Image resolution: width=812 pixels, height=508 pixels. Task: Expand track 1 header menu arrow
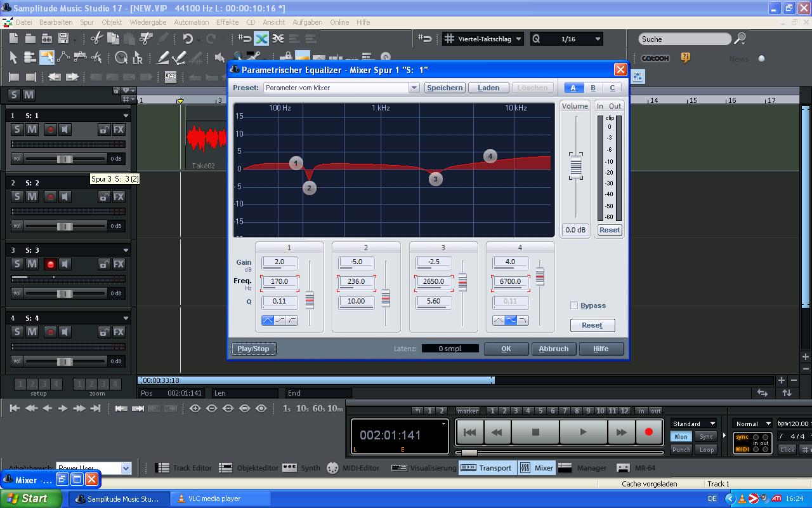tap(126, 116)
